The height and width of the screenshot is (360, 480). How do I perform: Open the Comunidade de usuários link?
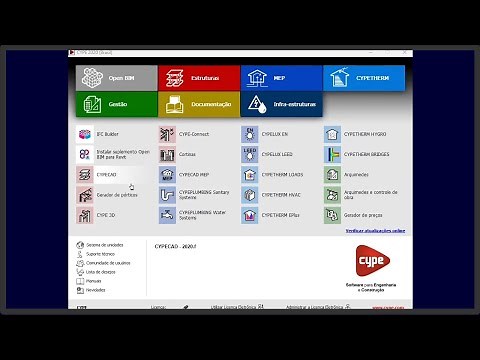pos(104,263)
